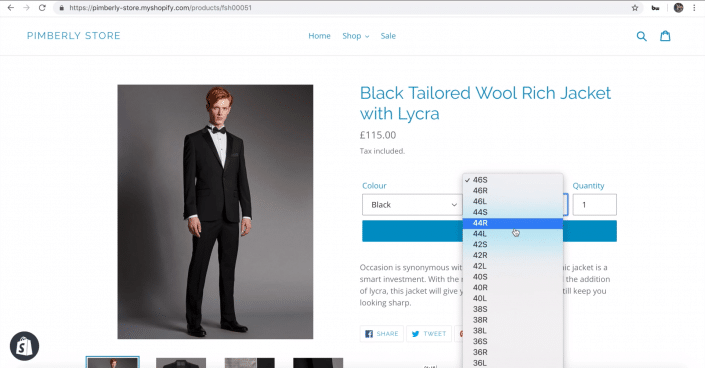Tweet product via Tweet button
Screen dimensions: 705x368
[429, 334]
